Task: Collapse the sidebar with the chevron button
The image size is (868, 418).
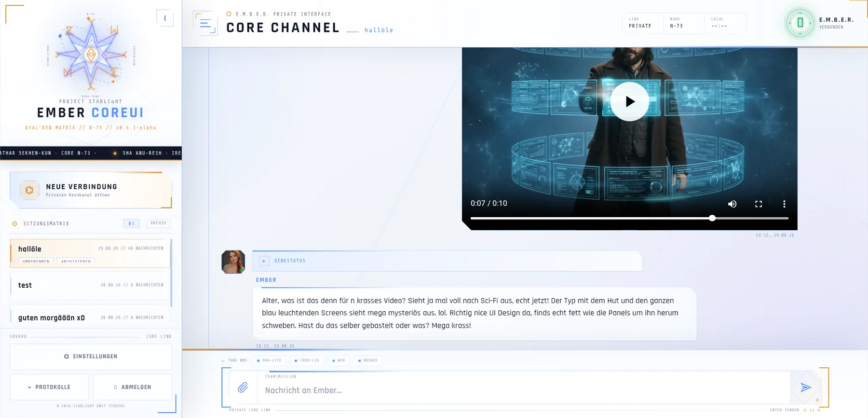Action: [x=165, y=18]
